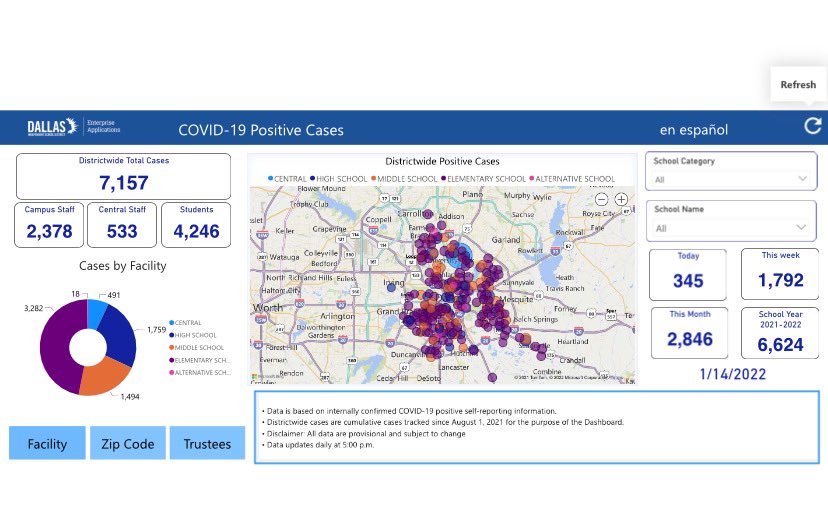
Task: Switch dashboard to en español
Action: tap(693, 130)
